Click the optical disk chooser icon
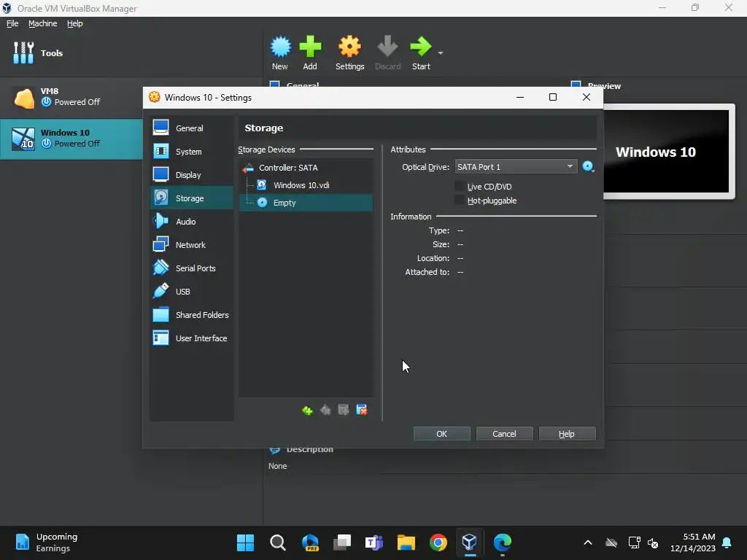 click(589, 167)
